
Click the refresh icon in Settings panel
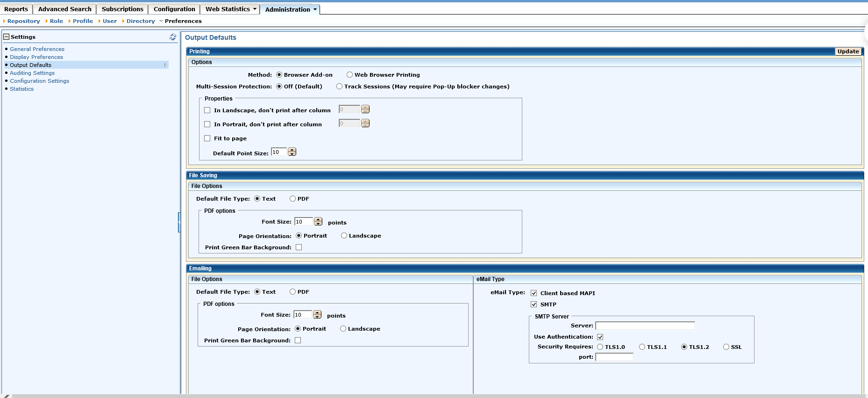click(173, 37)
